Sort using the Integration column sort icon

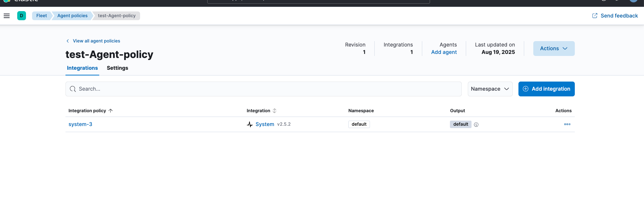pyautogui.click(x=274, y=111)
